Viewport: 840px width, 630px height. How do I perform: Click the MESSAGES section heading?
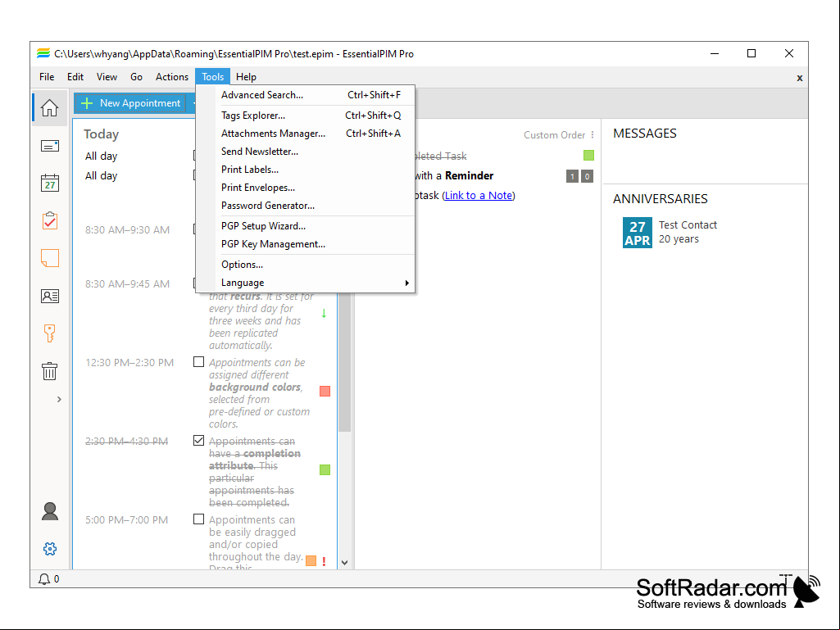[644, 134]
